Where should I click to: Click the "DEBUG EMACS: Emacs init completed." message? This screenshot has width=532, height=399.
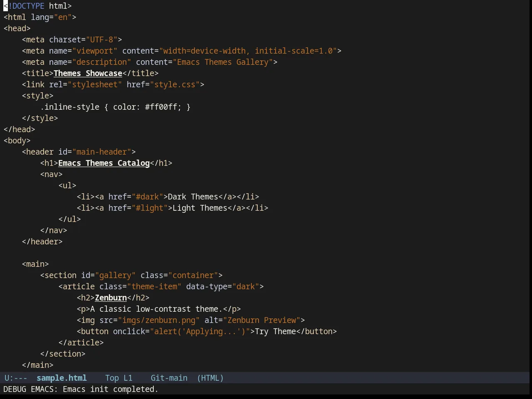[x=81, y=389]
